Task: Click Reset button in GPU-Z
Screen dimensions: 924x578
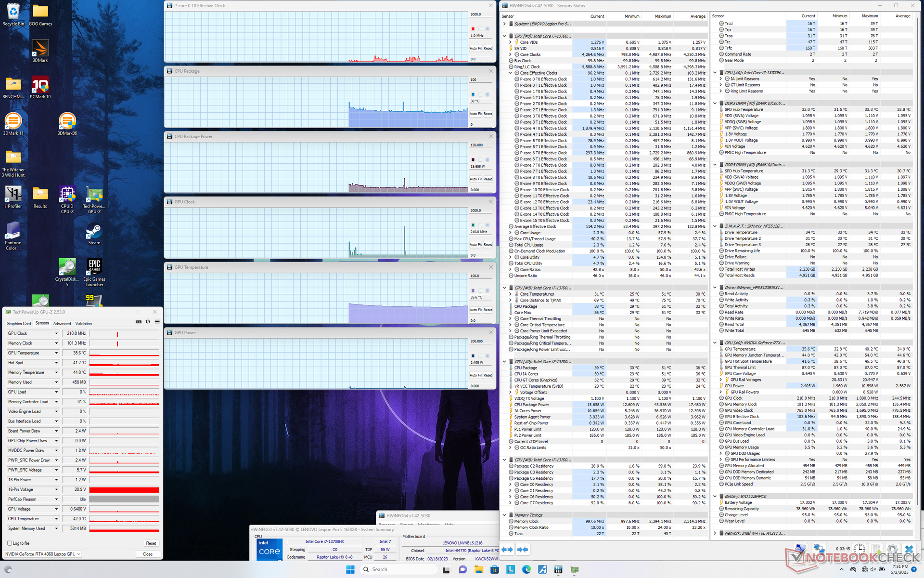Action: click(x=151, y=543)
